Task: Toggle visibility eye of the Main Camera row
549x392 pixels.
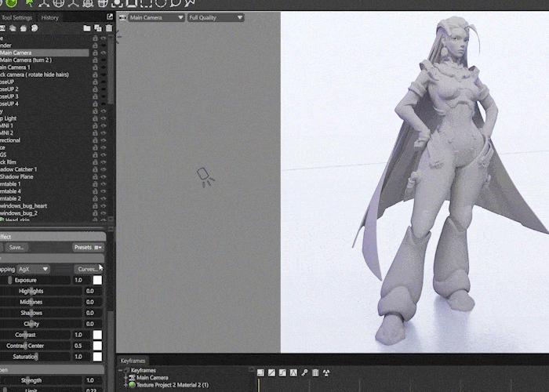Action: (x=104, y=53)
